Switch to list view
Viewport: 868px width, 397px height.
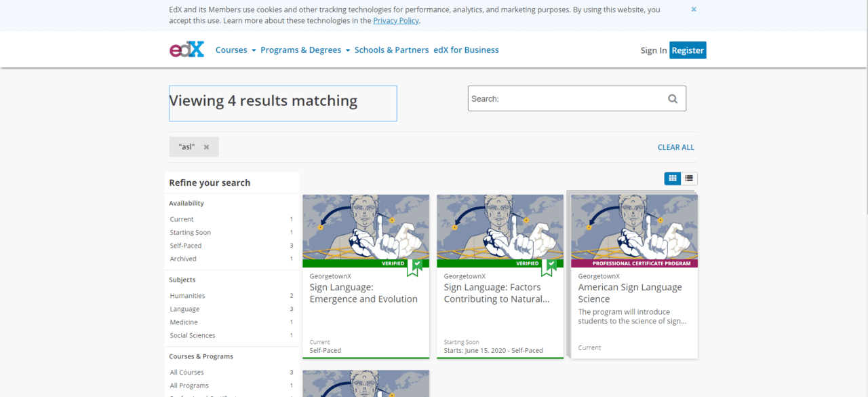coord(689,178)
